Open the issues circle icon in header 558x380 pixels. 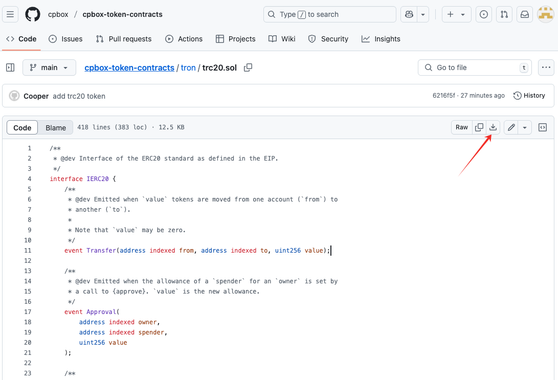(484, 14)
